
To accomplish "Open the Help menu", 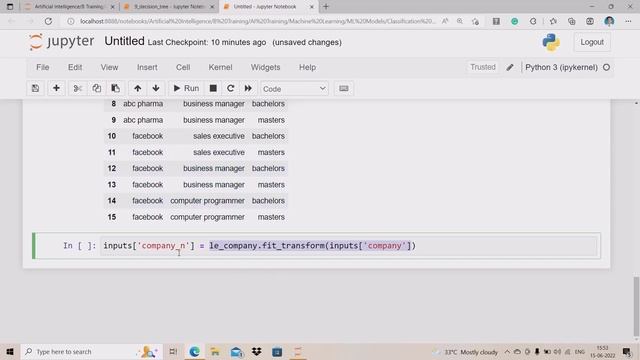I will [x=307, y=67].
